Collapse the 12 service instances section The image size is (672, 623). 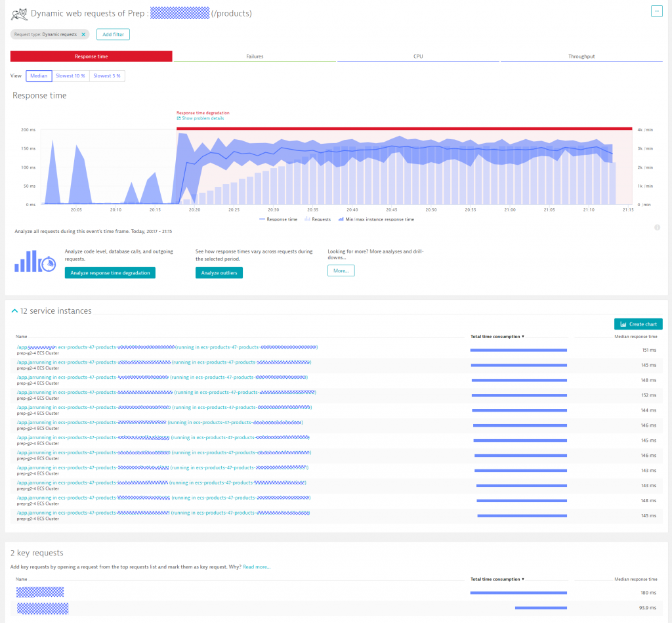[x=14, y=311]
